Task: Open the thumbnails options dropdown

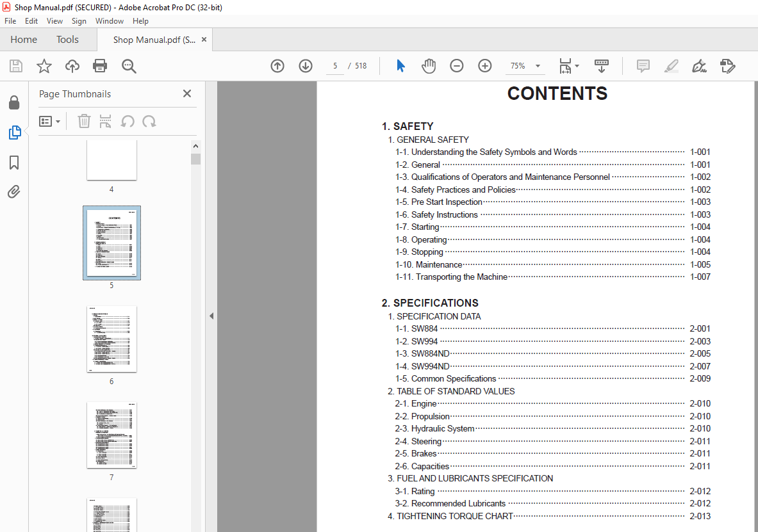Action: pyautogui.click(x=50, y=121)
